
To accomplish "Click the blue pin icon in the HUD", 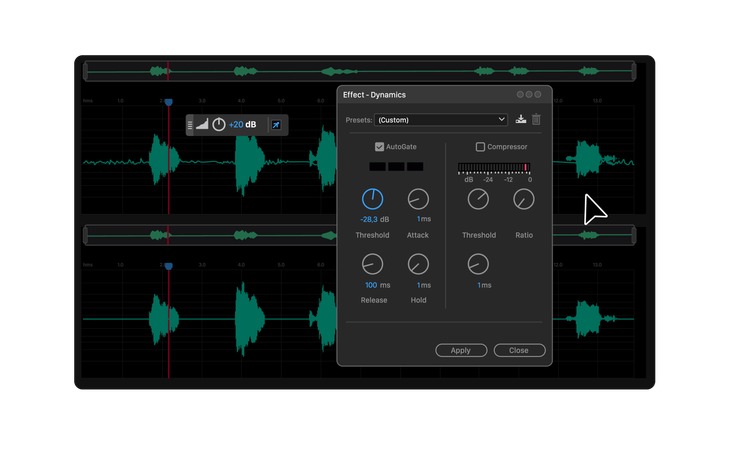I will click(x=276, y=125).
